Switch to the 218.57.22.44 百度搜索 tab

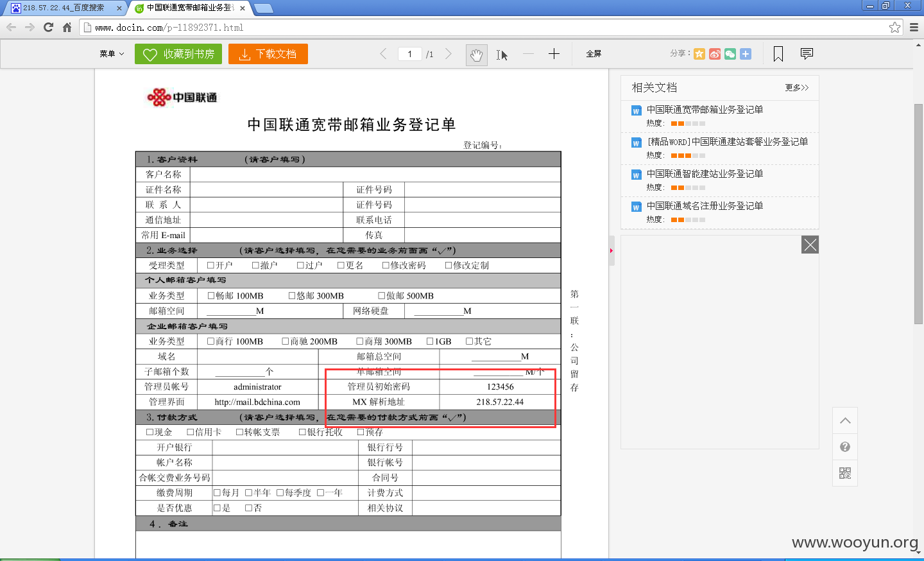[x=64, y=8]
